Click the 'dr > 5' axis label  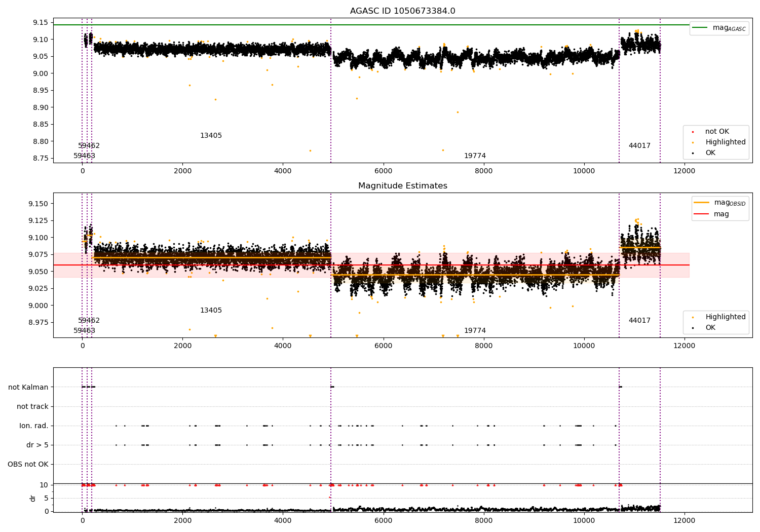[x=37, y=445]
